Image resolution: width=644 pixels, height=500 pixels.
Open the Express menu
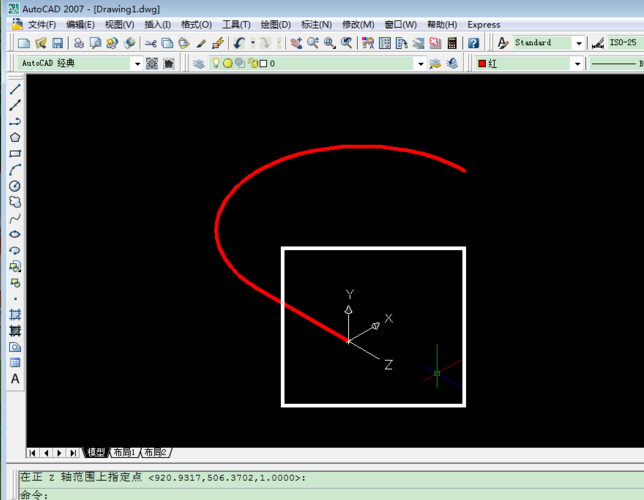(483, 25)
